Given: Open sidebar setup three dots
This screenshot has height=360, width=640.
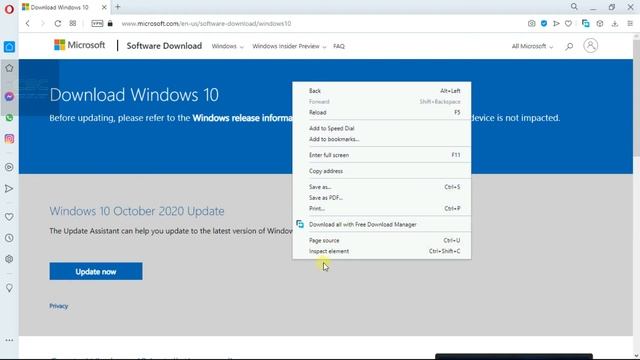Looking at the screenshot, I should [x=9, y=340].
